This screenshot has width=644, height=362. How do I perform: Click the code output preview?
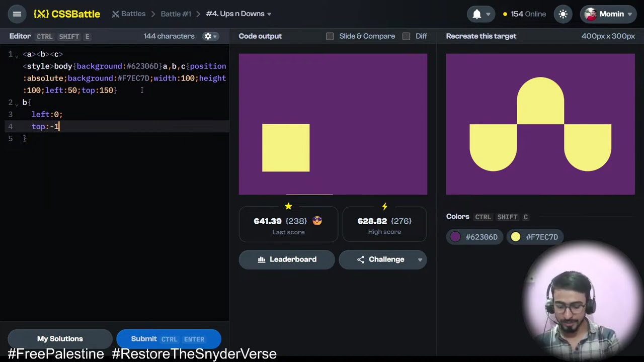click(333, 124)
